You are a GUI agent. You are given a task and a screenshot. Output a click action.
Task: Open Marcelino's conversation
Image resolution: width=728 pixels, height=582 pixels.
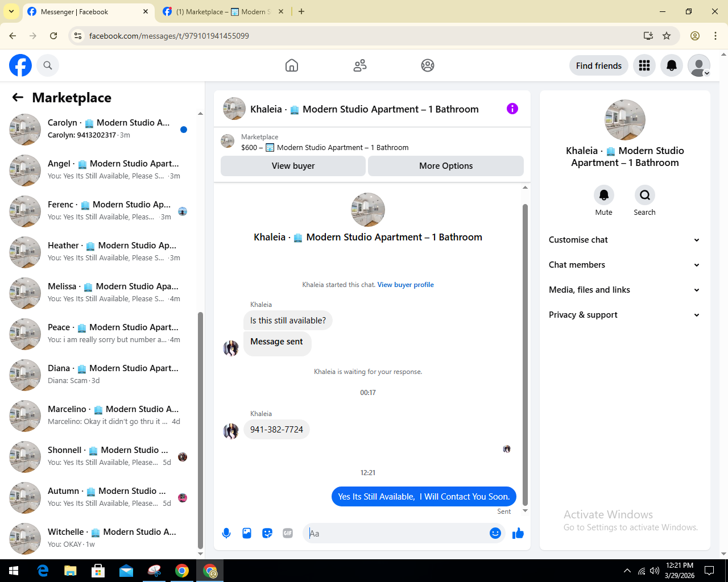[100, 416]
